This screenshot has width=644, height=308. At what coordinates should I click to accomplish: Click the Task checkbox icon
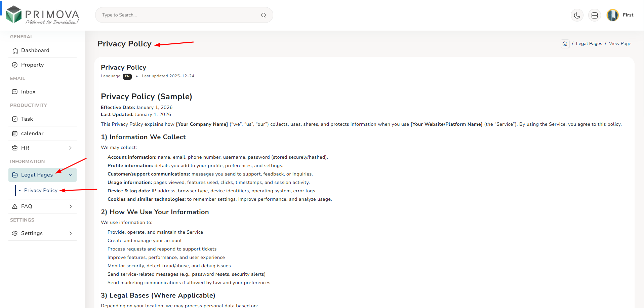[x=15, y=119]
